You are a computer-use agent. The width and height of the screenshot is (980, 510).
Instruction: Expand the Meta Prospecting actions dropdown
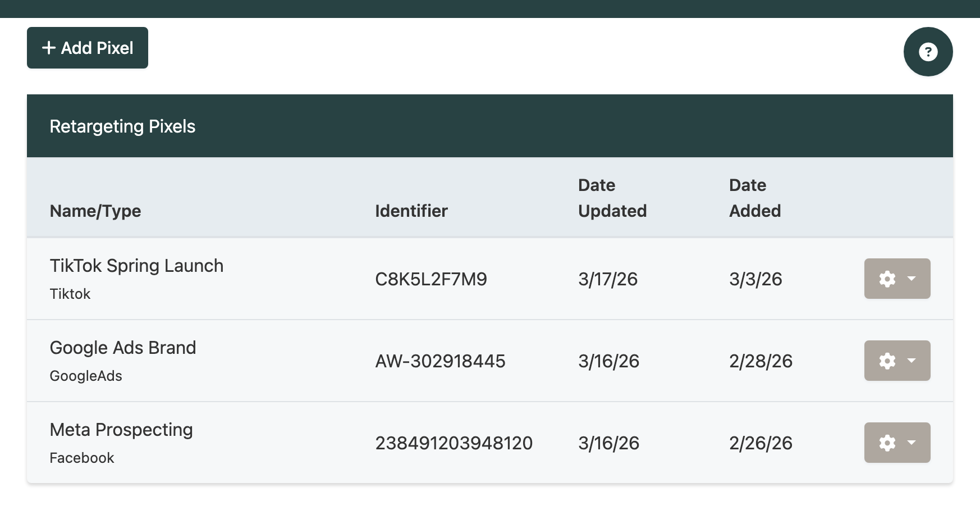pyautogui.click(x=912, y=443)
